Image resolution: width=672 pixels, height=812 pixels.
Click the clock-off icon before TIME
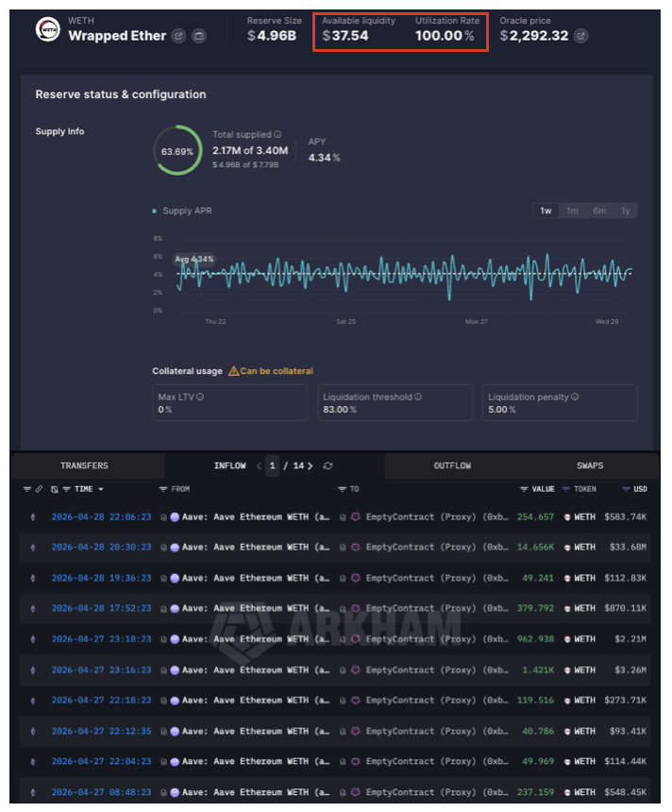pos(55,489)
